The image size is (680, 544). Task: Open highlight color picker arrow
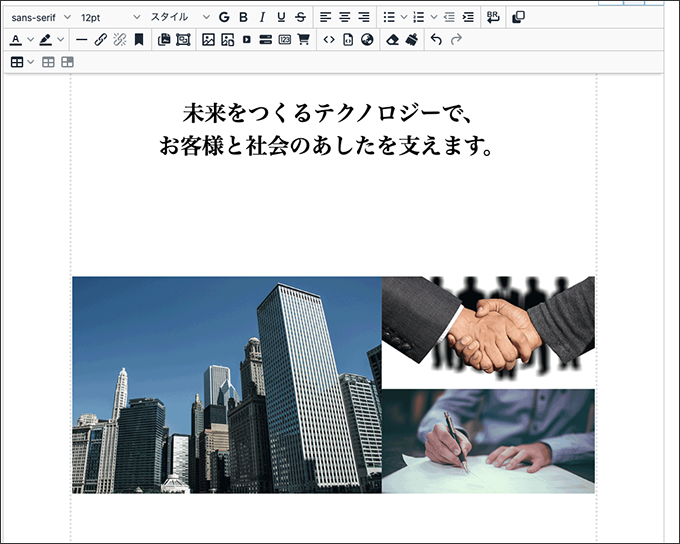tap(60, 40)
